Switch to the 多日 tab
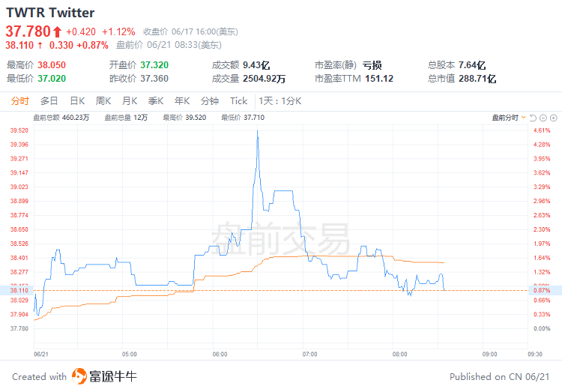The image size is (562, 392). point(49,101)
